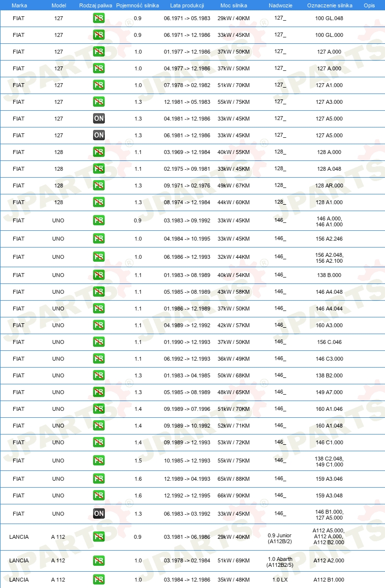The image size is (385, 588).
Task: Click the petrol icon for engine 160 A3.000
Action: 98,325
